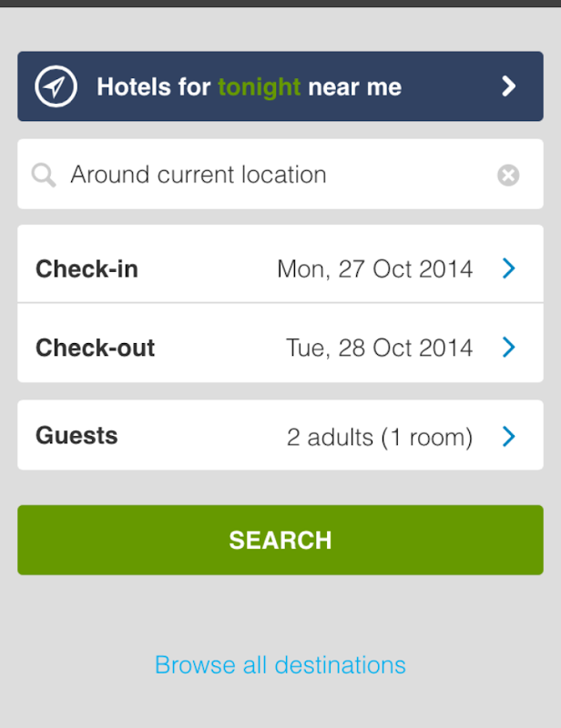Open the Browse all destinations link

click(x=280, y=665)
